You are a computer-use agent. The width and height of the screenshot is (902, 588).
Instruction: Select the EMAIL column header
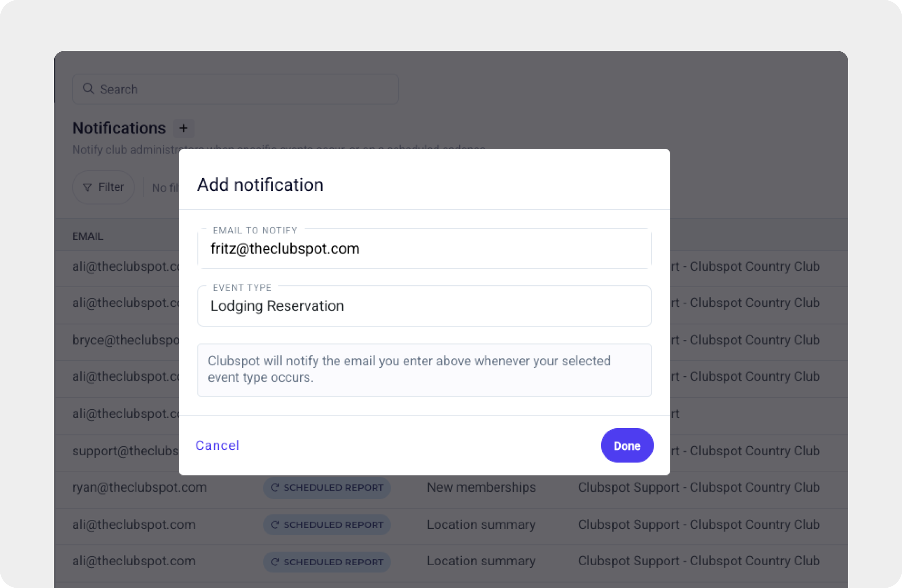tap(88, 236)
